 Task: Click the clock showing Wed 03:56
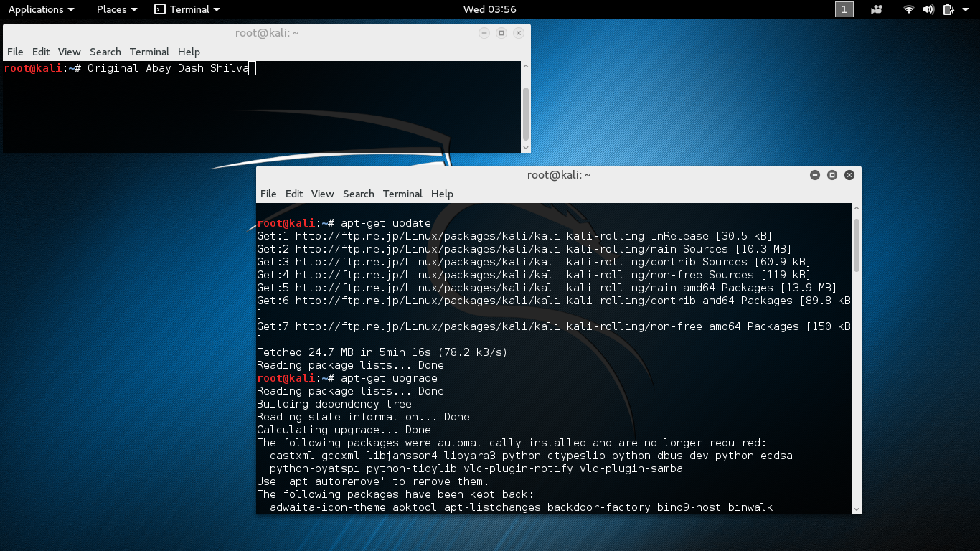(x=490, y=9)
